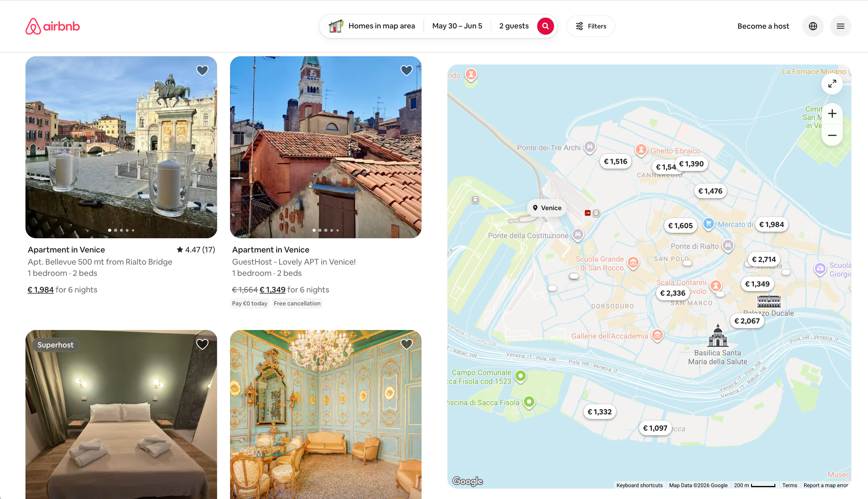Click the Terms link on the map
Viewport: 868px width, 499px height.
[x=790, y=485]
